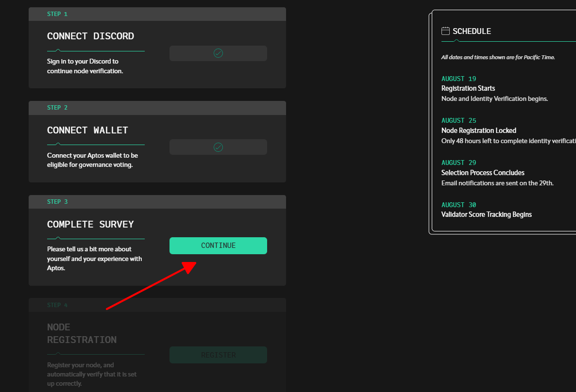Select the August 30 schedule date

tap(458, 205)
